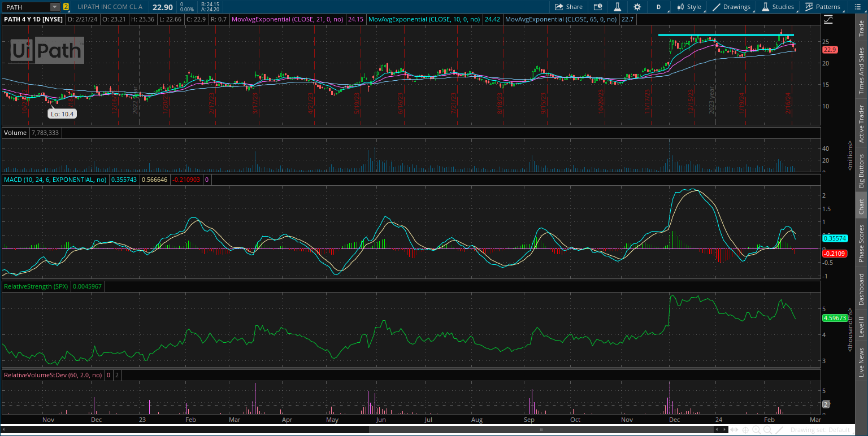Screen dimensions: 868x436
Task: Open the Share menu
Action: pos(568,7)
